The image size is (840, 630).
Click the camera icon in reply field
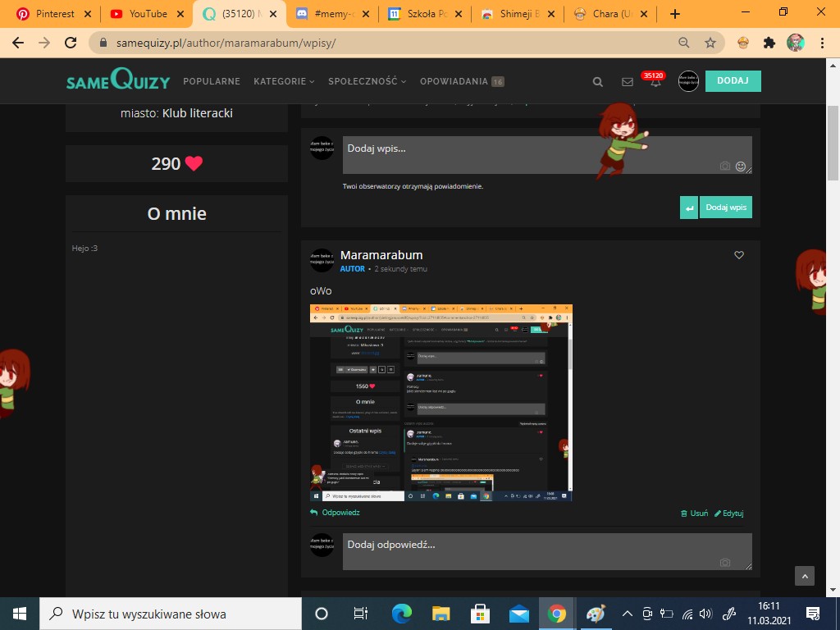pos(724,563)
